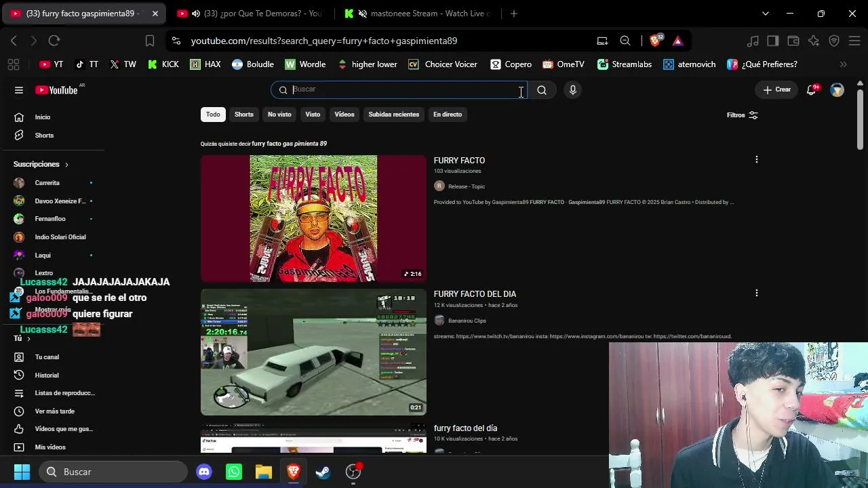Open the Streamlabs bookmark
This screenshot has height=488, width=868.
[x=624, y=64]
